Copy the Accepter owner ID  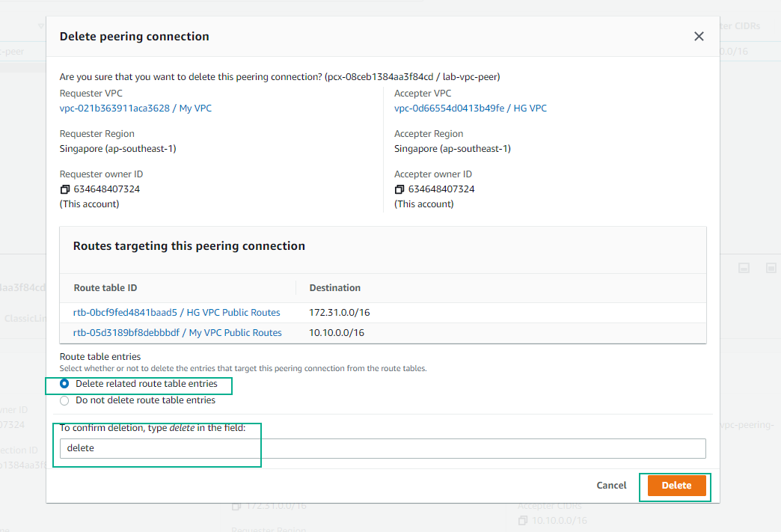tap(399, 189)
